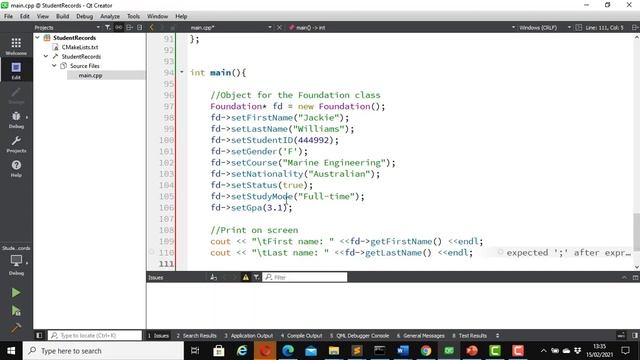Viewport: 640px width, 360px height.
Task: Open the Analyze menu
Action: pyautogui.click(x=110, y=16)
